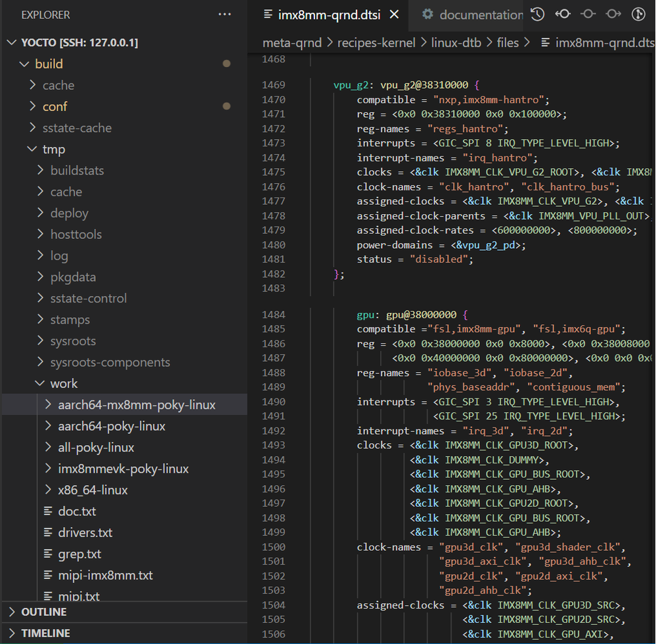Image resolution: width=656 pixels, height=644 pixels.
Task: Expand the TIMELINE section
Action: click(45, 633)
